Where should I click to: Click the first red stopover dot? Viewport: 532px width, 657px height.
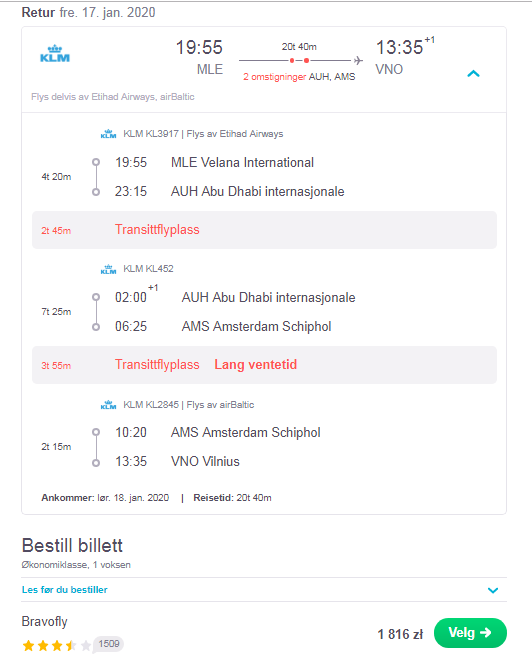292,60
